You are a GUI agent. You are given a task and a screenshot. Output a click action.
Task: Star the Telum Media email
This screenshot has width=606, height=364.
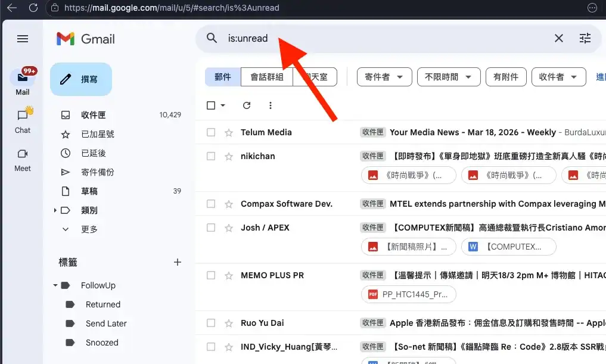pos(228,132)
